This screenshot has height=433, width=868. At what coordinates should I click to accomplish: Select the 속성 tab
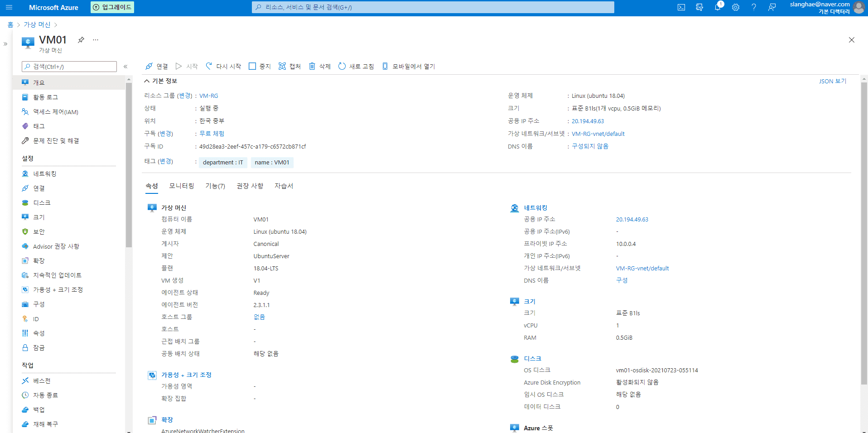pyautogui.click(x=152, y=186)
